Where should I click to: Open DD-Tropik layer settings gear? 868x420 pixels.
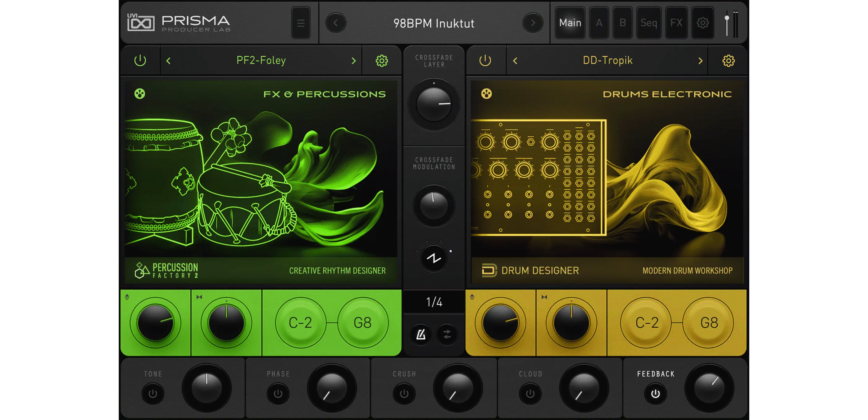(728, 61)
